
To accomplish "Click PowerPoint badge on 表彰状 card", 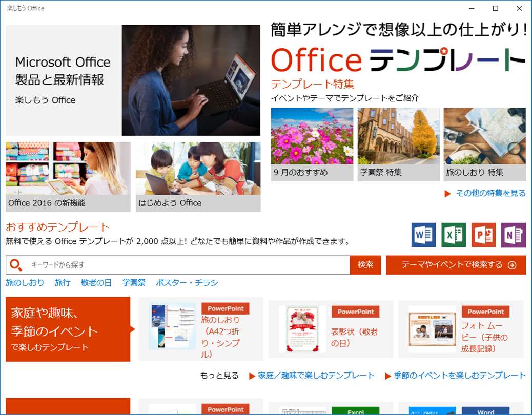I will click(356, 312).
